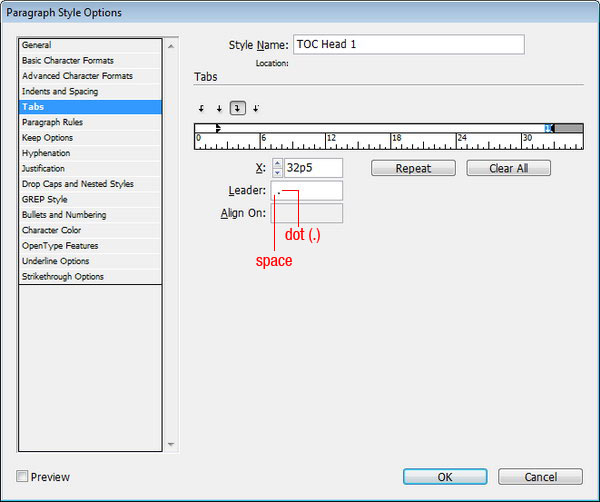Click the Clear All button
This screenshot has height=502, width=600.
point(509,168)
